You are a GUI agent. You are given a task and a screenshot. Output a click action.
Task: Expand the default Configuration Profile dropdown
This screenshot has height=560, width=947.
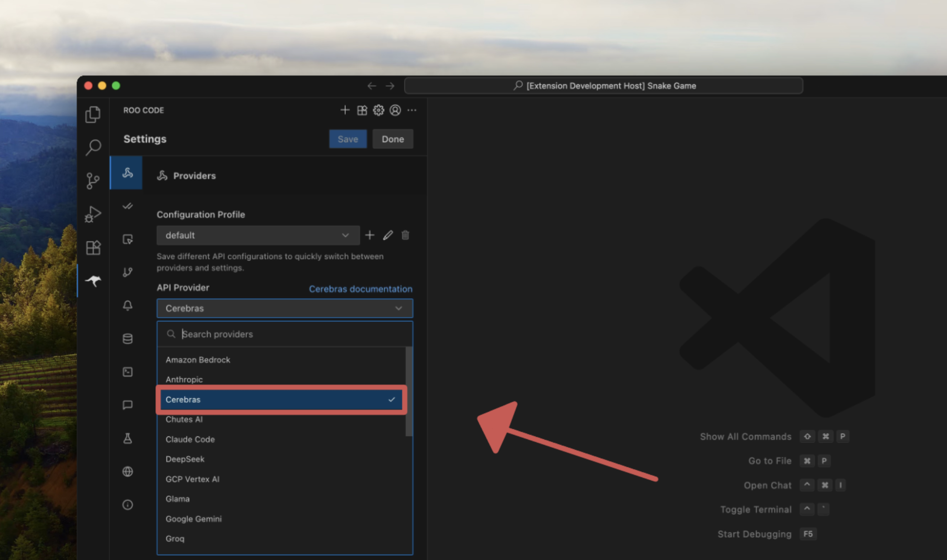tap(258, 235)
